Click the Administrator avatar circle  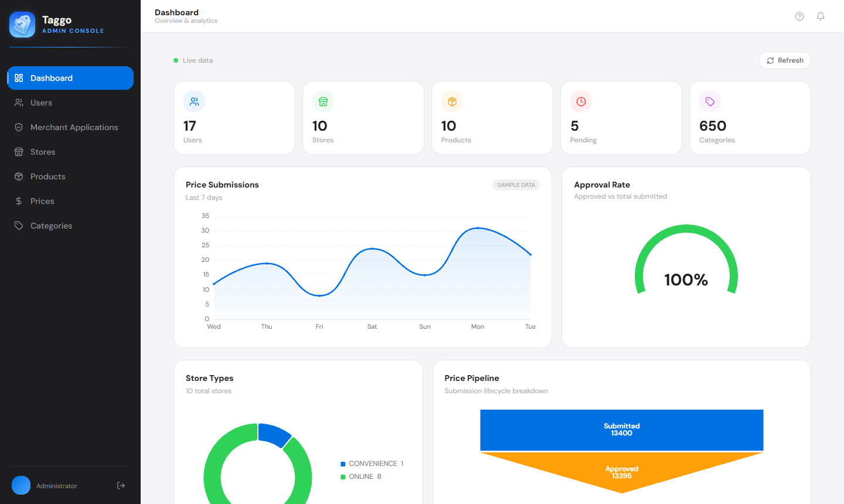pos(21,485)
